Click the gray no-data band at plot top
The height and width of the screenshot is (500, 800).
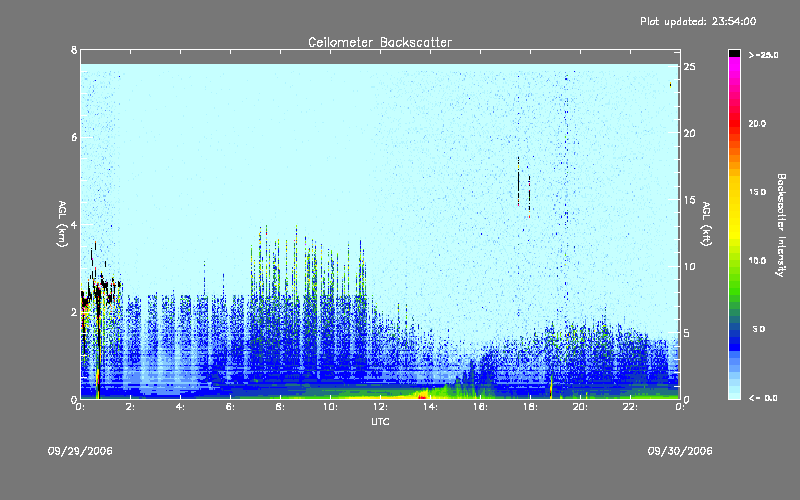[x=380, y=57]
